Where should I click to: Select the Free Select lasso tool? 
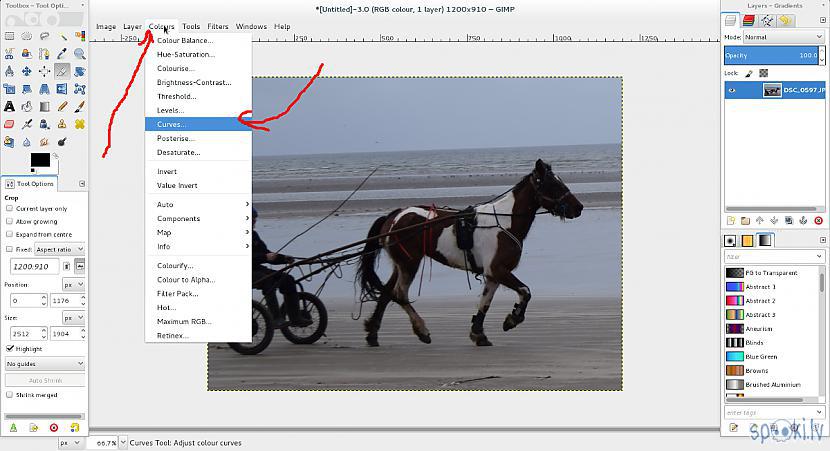(x=44, y=36)
